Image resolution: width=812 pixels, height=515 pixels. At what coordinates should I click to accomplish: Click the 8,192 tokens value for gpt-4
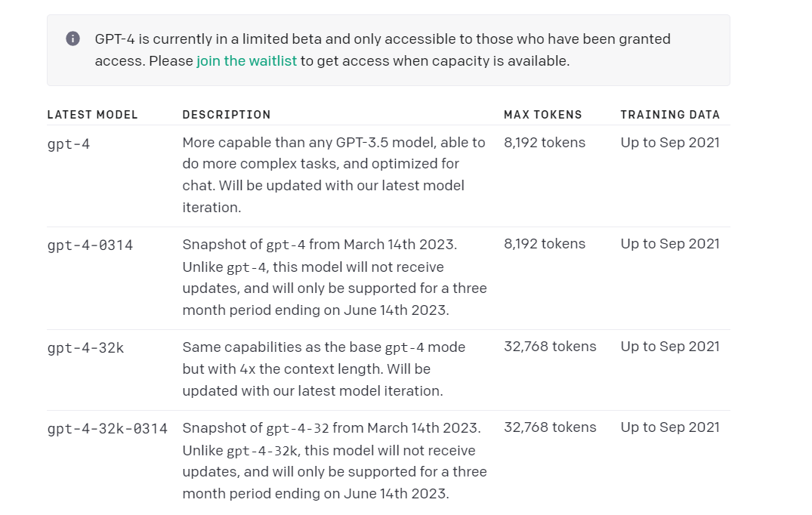click(x=545, y=142)
